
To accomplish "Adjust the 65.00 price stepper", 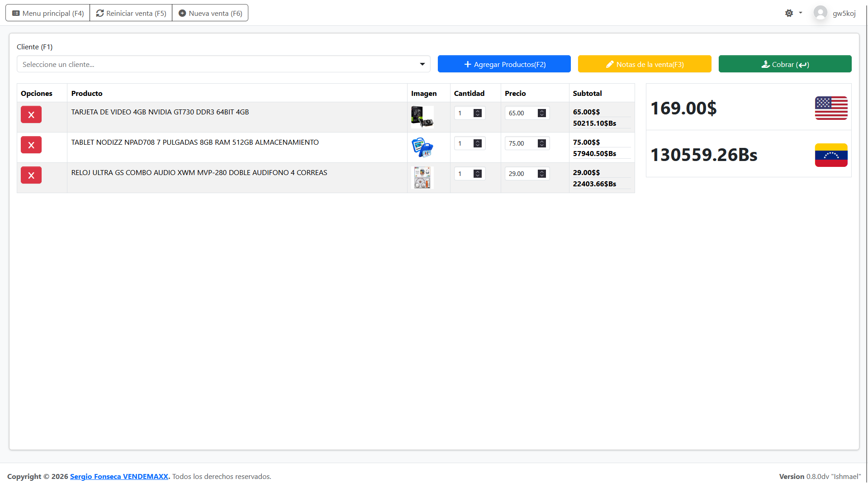I will [x=542, y=113].
